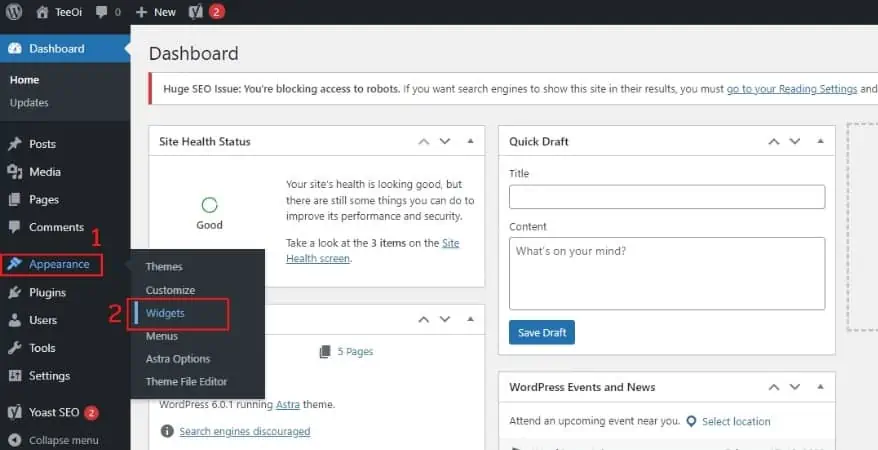Screen dimensions: 878x450
Task: Open Yoast icon in top admin bar
Action: click(195, 12)
